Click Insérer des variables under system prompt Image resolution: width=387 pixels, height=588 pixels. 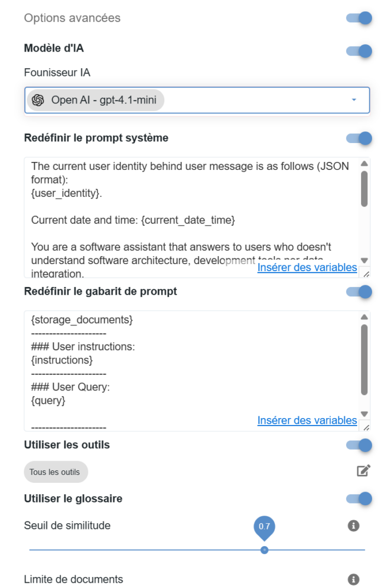(x=307, y=268)
